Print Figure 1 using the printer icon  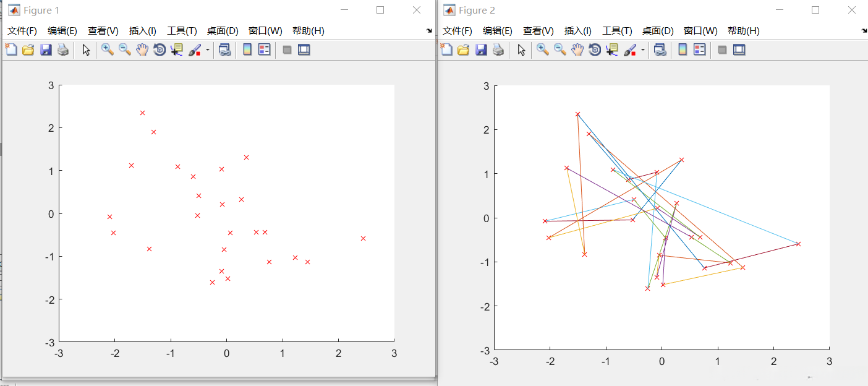62,50
